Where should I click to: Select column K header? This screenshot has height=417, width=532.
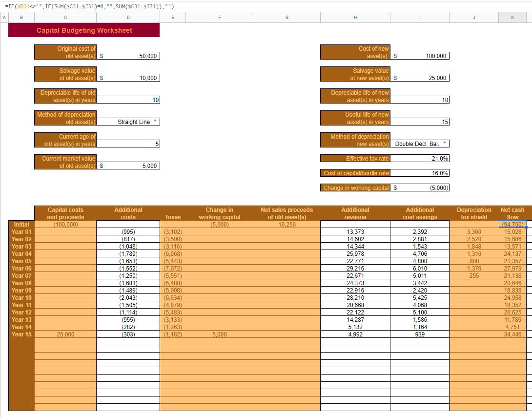512,17
